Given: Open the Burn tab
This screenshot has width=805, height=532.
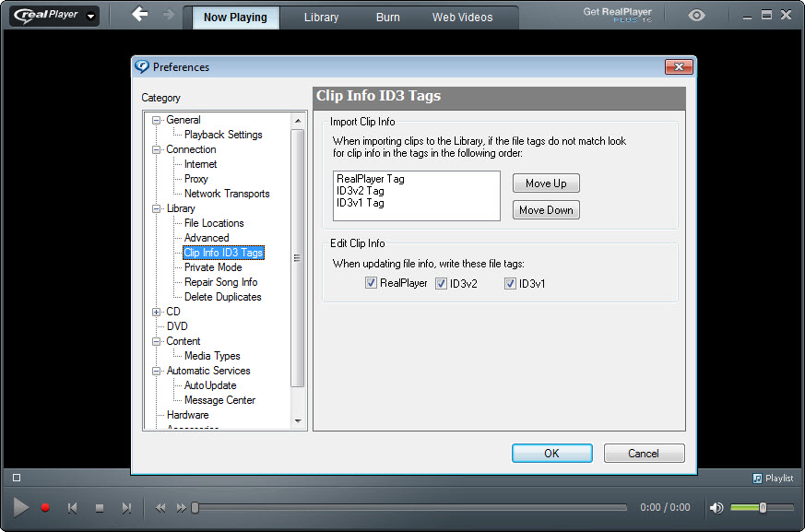Looking at the screenshot, I should click(x=387, y=17).
